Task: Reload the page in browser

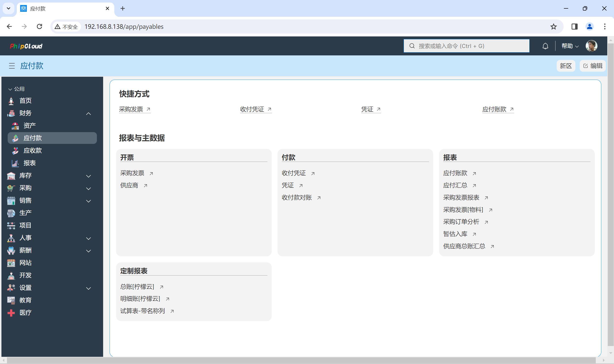Action: [x=39, y=26]
